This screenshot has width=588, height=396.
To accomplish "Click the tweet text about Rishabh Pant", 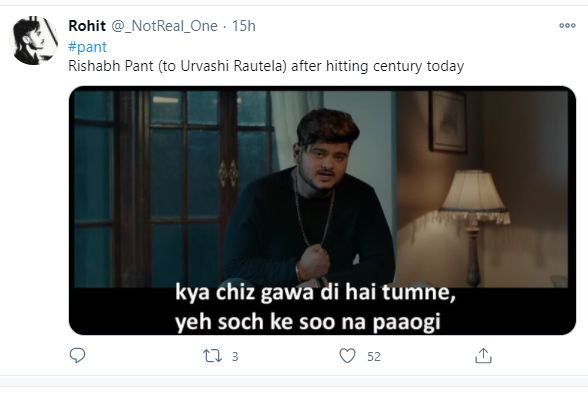I will [266, 66].
